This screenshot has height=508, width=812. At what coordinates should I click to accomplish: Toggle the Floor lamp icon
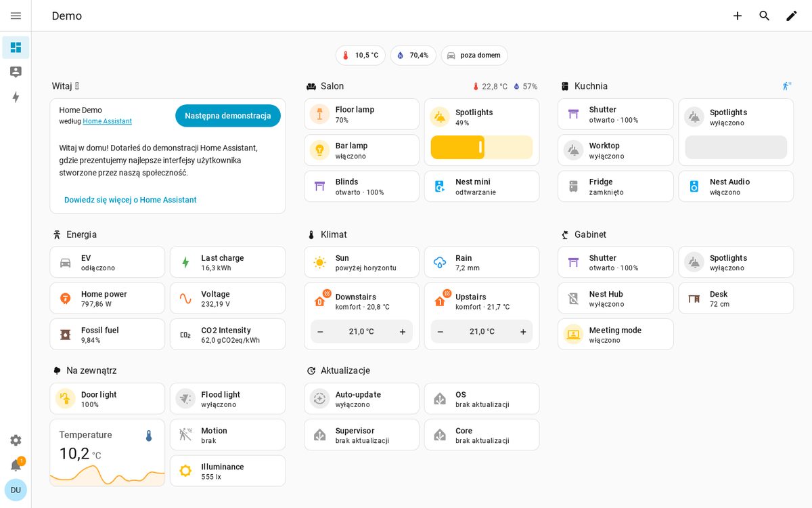click(x=320, y=114)
